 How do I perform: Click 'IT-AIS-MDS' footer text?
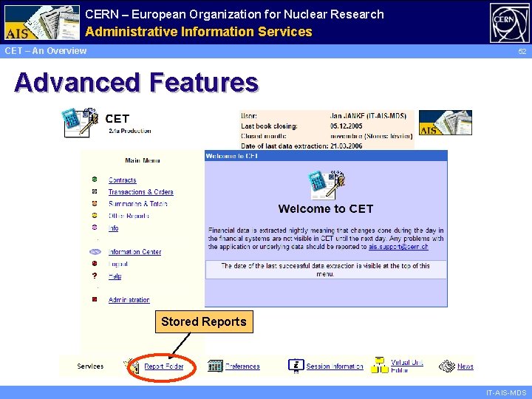click(x=506, y=392)
